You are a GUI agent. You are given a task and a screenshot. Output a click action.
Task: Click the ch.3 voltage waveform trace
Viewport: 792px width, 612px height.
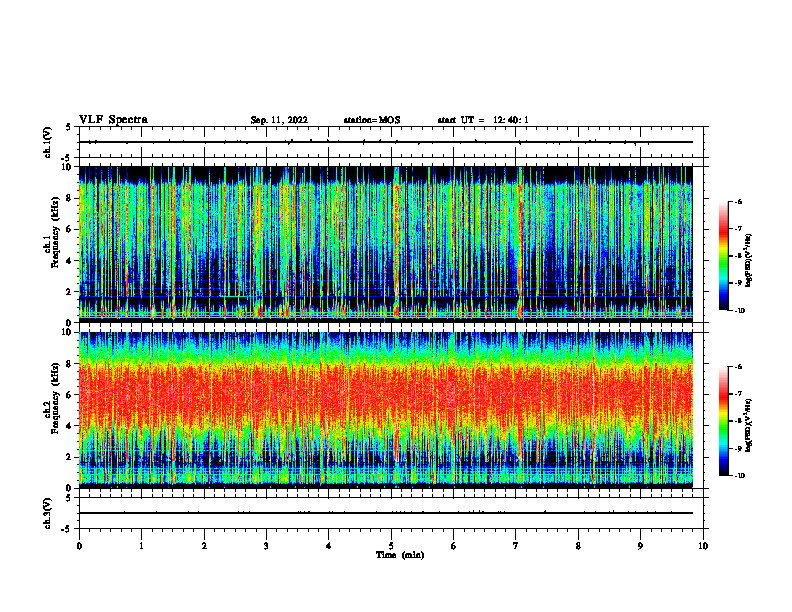(386, 513)
